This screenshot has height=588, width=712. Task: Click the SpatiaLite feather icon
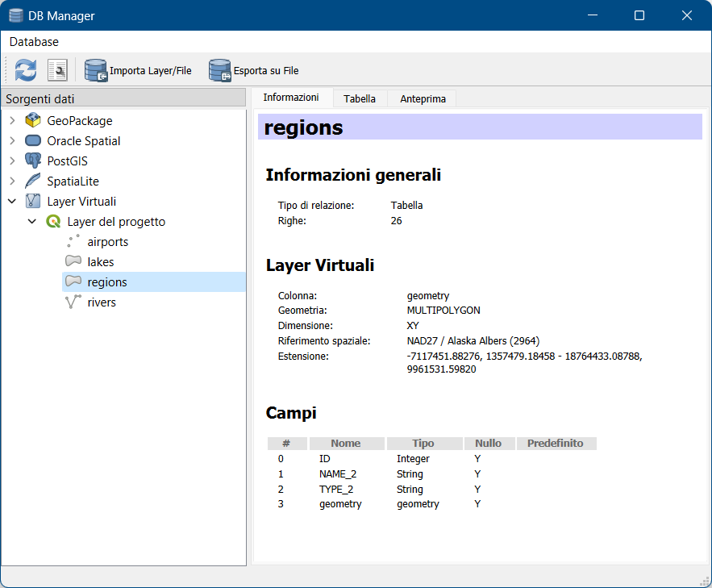[33, 181]
